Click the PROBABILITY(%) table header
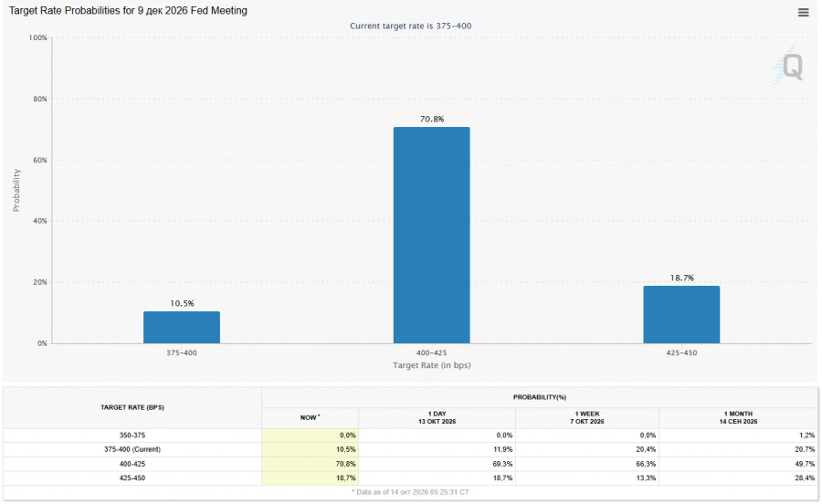Screen dimensions: 822x504 click(x=540, y=397)
